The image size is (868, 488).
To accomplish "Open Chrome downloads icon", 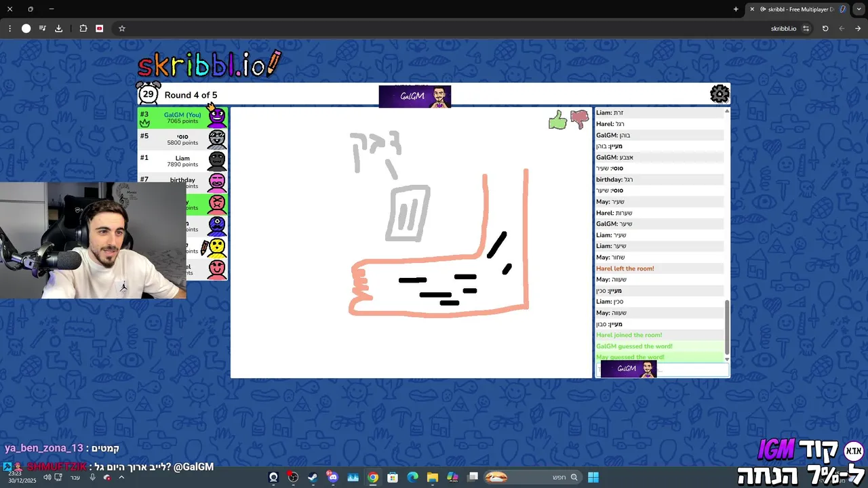I will point(58,28).
